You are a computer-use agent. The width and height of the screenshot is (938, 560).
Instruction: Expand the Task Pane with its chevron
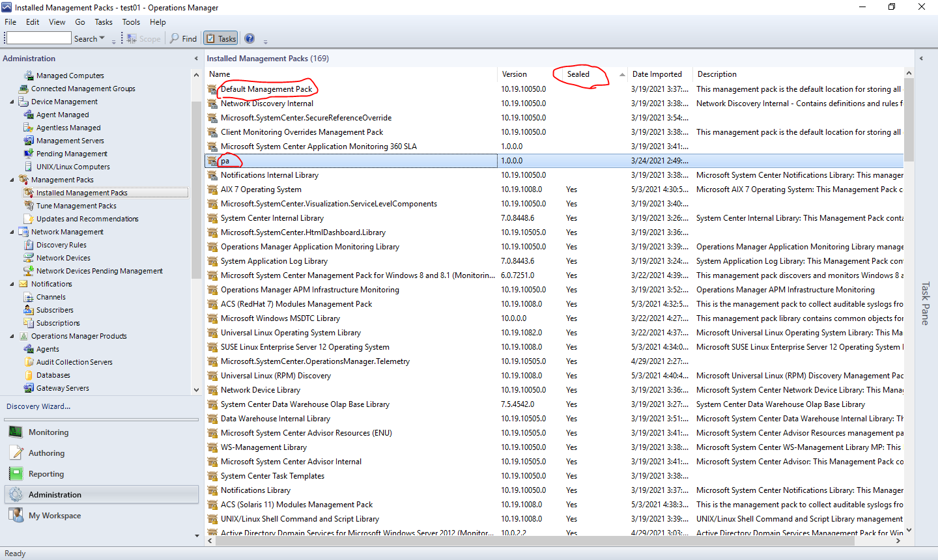[x=921, y=59]
